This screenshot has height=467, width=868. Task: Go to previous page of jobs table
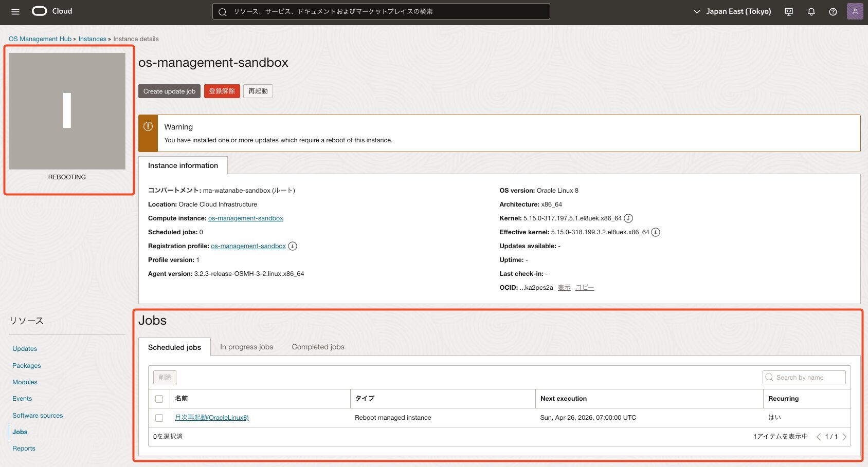click(x=818, y=437)
